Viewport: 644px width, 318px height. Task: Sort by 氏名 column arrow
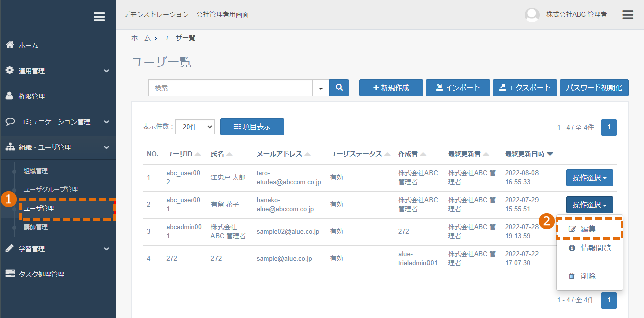tap(229, 154)
